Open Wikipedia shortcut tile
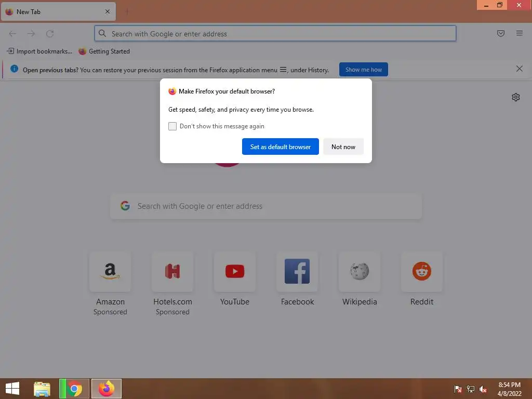The height and width of the screenshot is (399, 532). 360,279
